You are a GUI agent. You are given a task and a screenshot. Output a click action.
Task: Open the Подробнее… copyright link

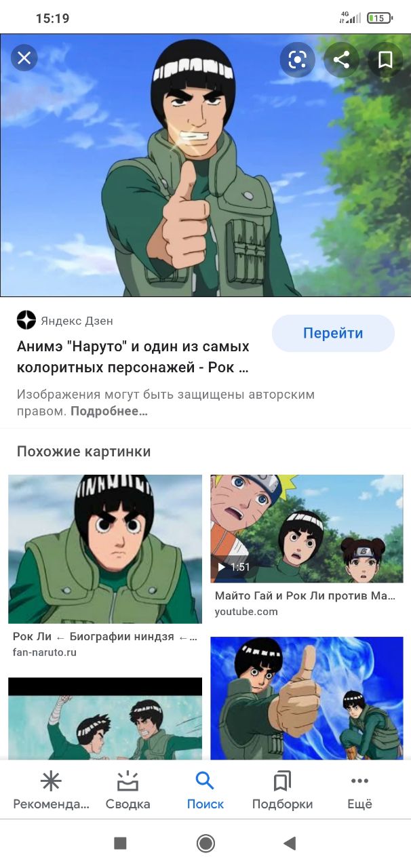coord(109,411)
